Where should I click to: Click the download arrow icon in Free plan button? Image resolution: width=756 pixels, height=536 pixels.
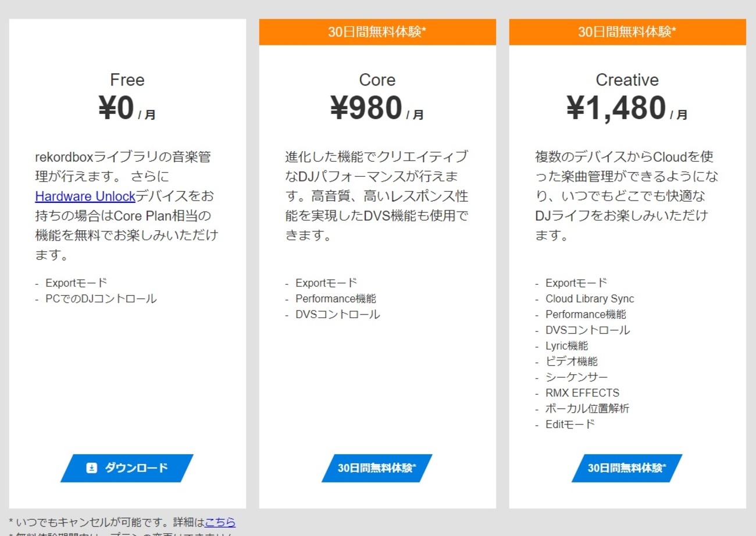pos(92,468)
